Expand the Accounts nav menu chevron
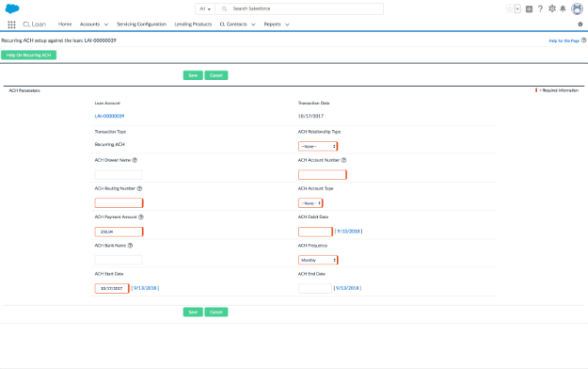The image size is (588, 369). point(106,24)
